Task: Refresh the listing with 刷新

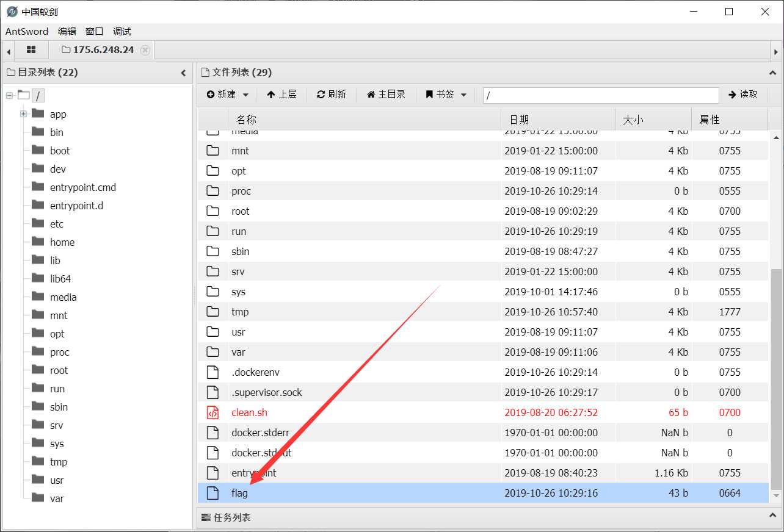Action: [x=332, y=95]
